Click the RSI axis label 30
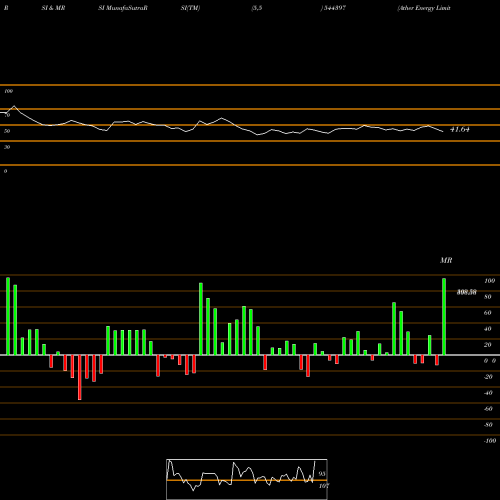Image resolution: width=500 pixels, height=500 pixels. click(7, 147)
